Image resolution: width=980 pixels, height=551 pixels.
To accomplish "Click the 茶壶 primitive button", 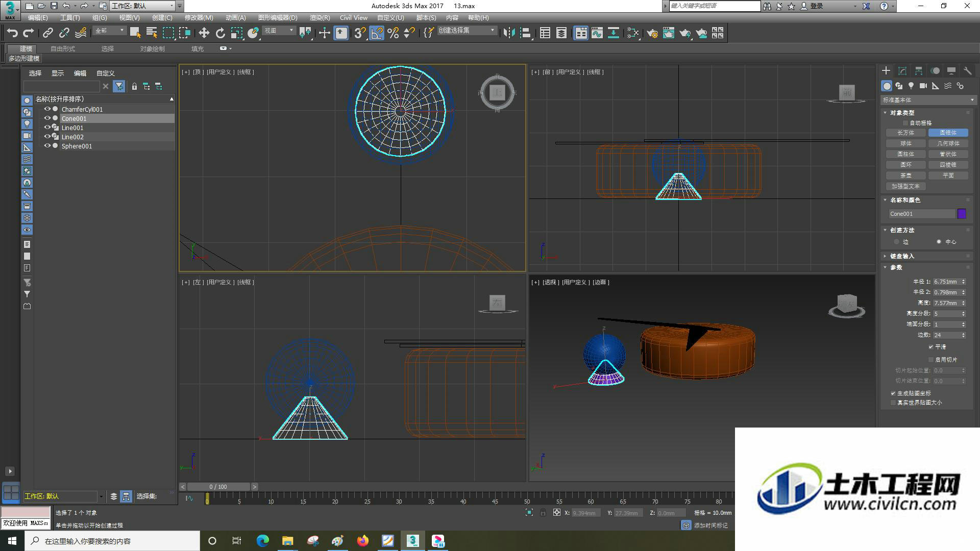I will (906, 176).
